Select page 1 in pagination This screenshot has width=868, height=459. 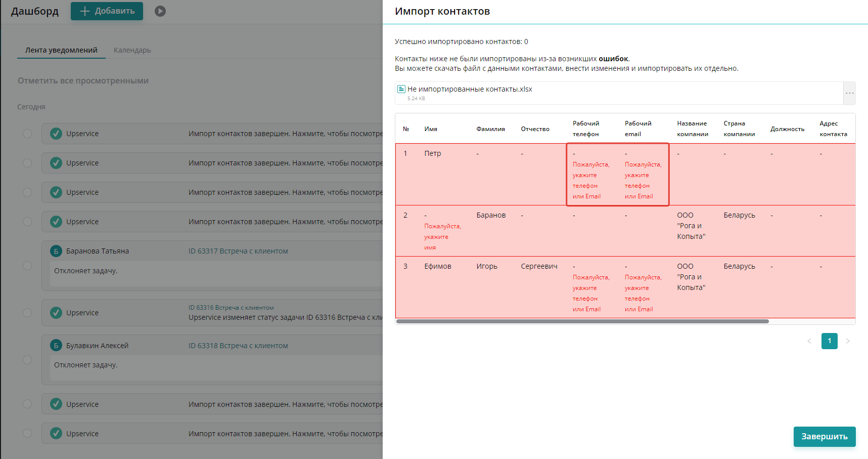coord(829,341)
